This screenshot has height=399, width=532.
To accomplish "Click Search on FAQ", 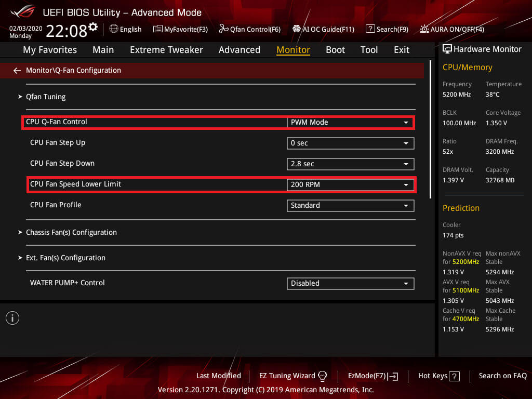I will coord(502,376).
